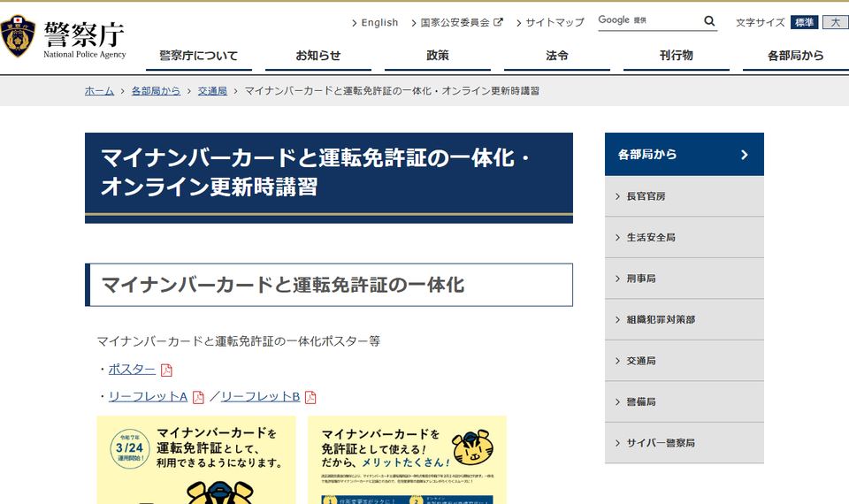Open 長官官房 in the sidebar

click(x=685, y=196)
